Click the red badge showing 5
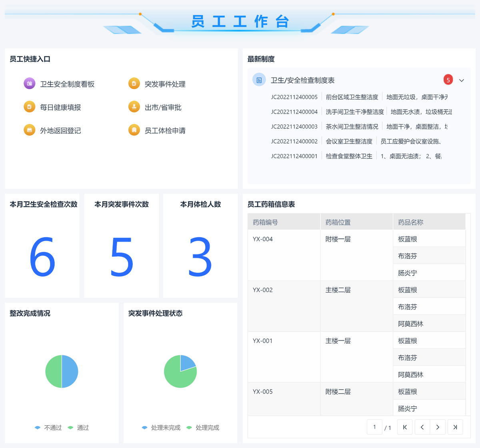 (448, 80)
